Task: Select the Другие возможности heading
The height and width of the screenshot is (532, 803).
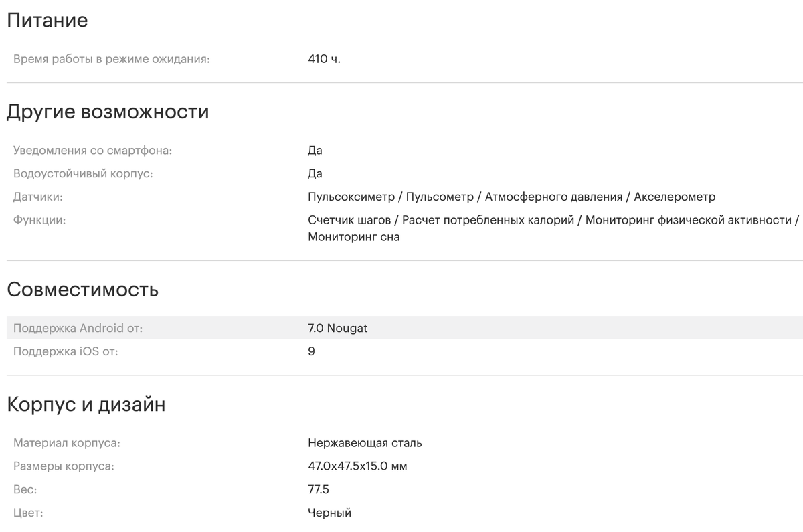Action: click(x=108, y=112)
